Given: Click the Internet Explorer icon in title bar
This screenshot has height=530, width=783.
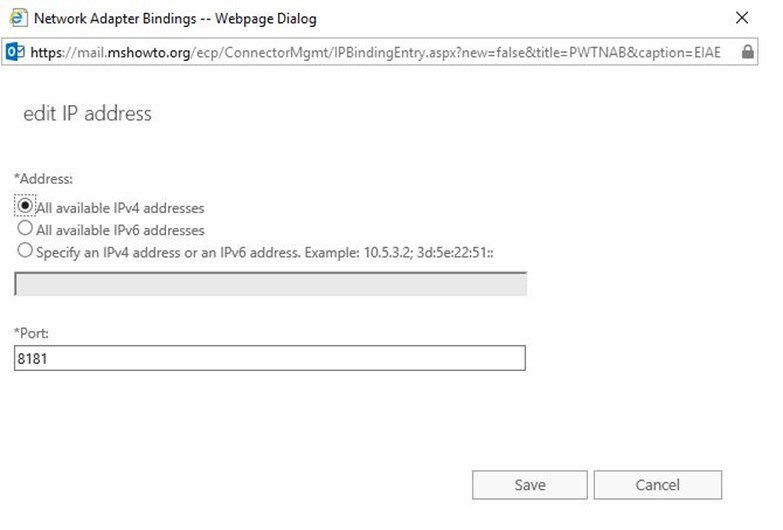Looking at the screenshot, I should pyautogui.click(x=18, y=18).
